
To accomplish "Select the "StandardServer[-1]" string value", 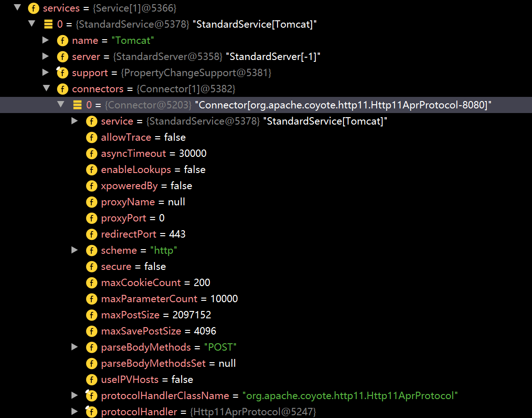I will (x=273, y=56).
